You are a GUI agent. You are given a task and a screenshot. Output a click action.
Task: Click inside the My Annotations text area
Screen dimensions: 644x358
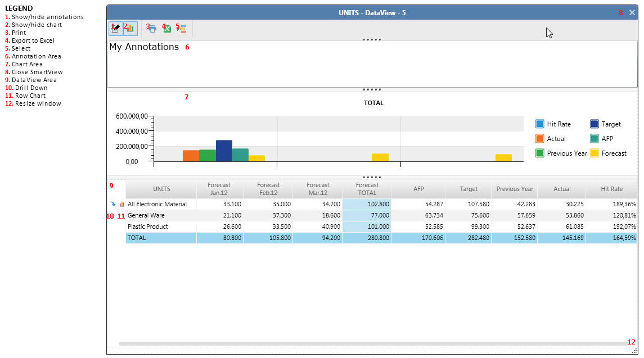(372, 64)
